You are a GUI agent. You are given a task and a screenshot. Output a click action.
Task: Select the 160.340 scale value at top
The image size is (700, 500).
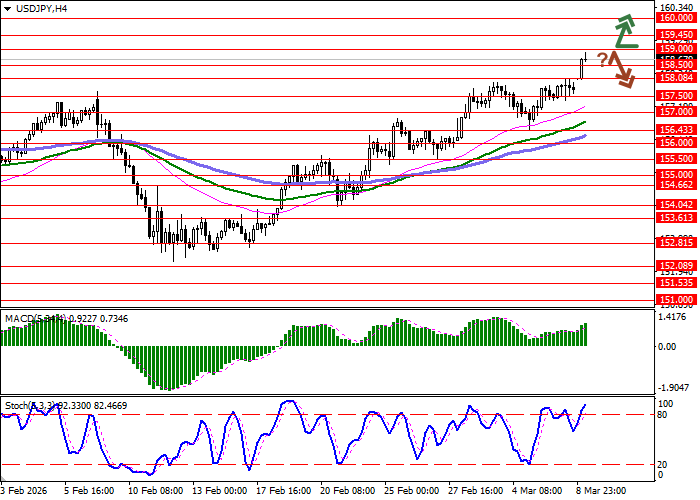click(676, 8)
